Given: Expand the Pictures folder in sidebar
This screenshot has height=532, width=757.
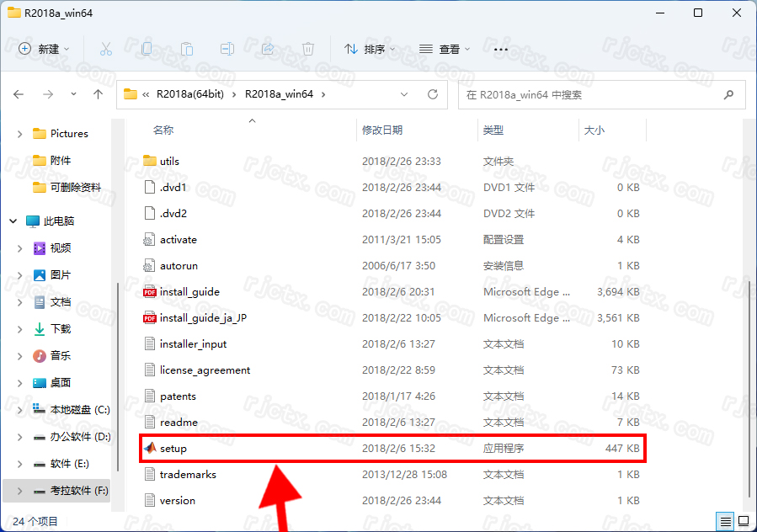Looking at the screenshot, I should (x=20, y=134).
